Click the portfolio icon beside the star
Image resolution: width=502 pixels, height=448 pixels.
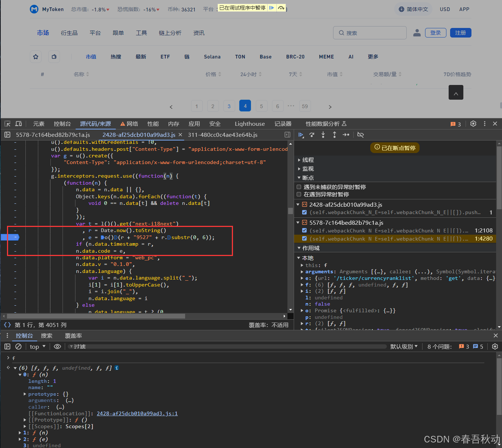[x=54, y=57]
